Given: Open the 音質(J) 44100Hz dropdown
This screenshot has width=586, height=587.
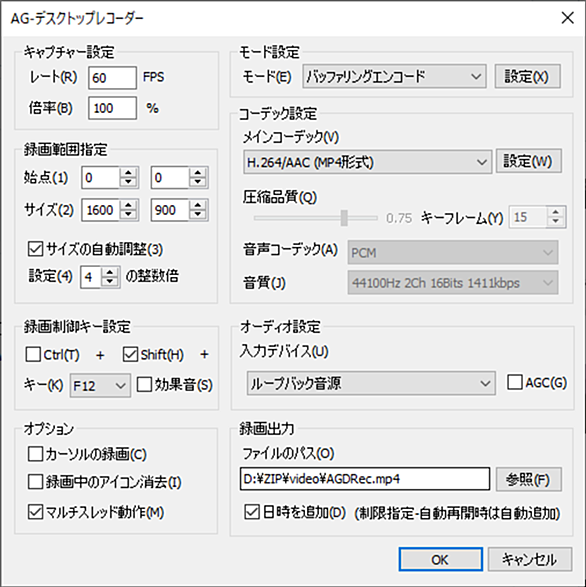Looking at the screenshot, I should point(453,283).
